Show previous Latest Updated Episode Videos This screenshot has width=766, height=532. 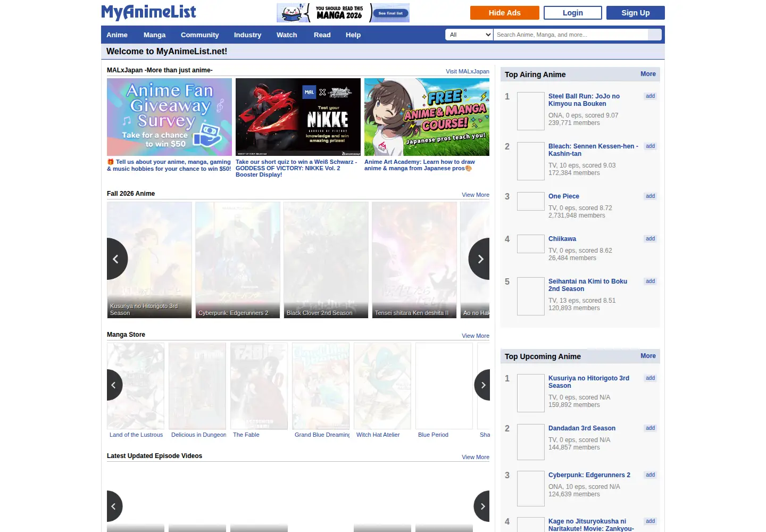(114, 506)
